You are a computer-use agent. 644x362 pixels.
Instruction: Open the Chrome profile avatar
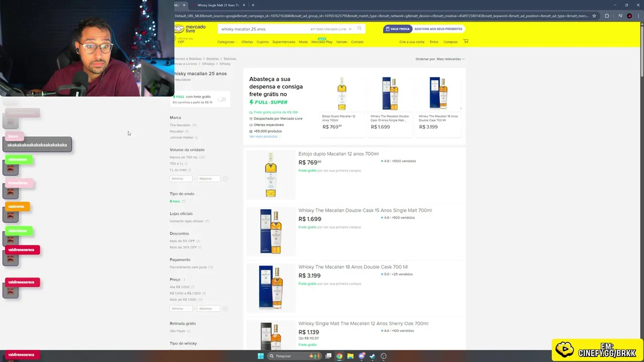pos(629,16)
